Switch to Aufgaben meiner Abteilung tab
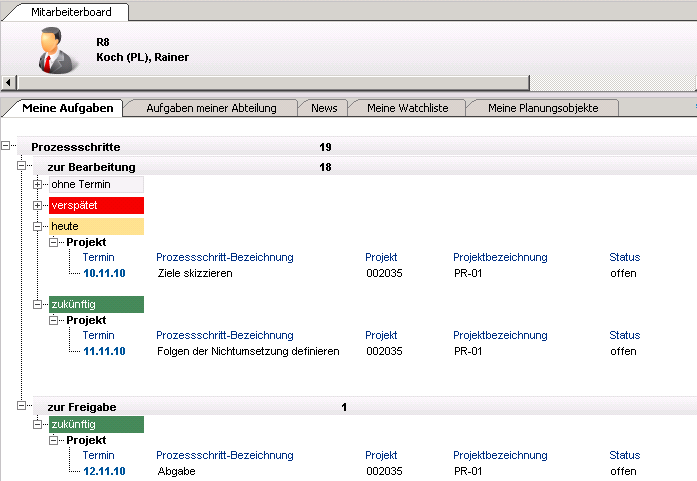697x481 pixels. point(211,108)
